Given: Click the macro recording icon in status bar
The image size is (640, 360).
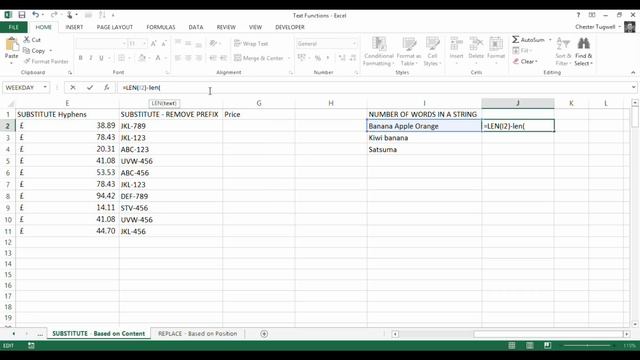Looking at the screenshot, I should (x=31, y=346).
